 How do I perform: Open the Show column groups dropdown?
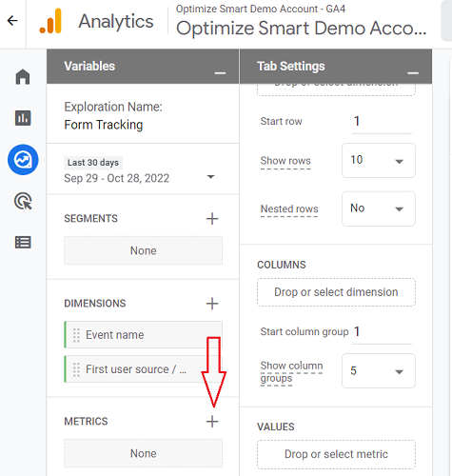[x=379, y=370]
